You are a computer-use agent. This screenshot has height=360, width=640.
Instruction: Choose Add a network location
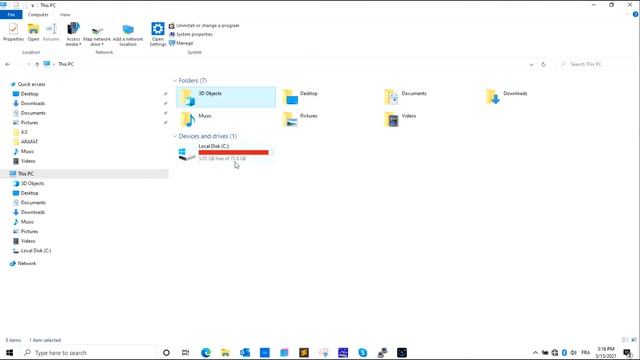point(128,35)
